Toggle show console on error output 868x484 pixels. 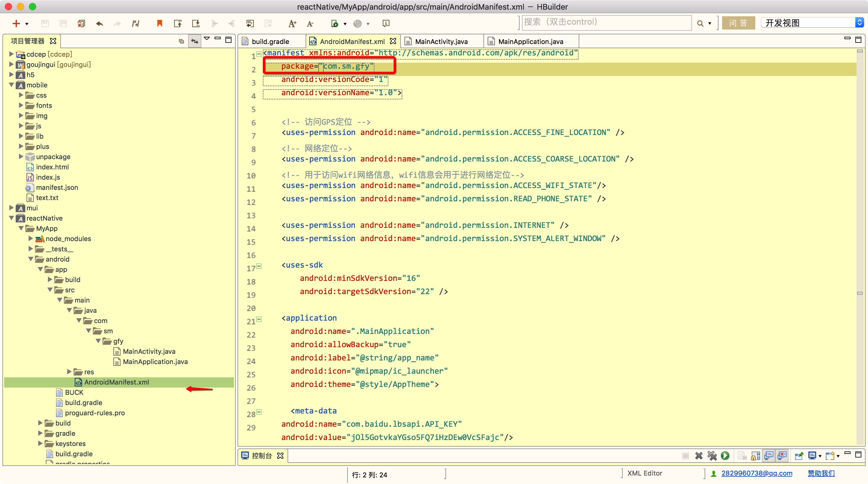[x=782, y=456]
